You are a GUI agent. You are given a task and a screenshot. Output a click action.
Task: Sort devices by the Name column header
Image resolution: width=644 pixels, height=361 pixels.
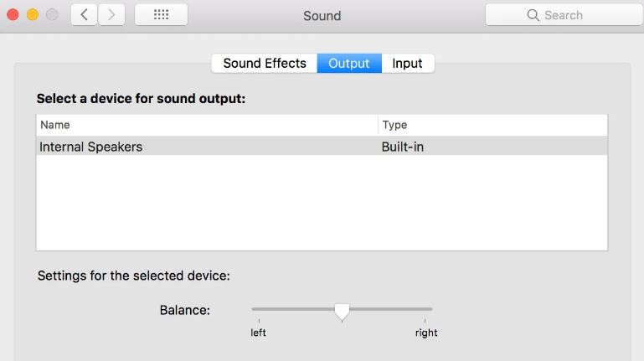pyautogui.click(x=207, y=125)
